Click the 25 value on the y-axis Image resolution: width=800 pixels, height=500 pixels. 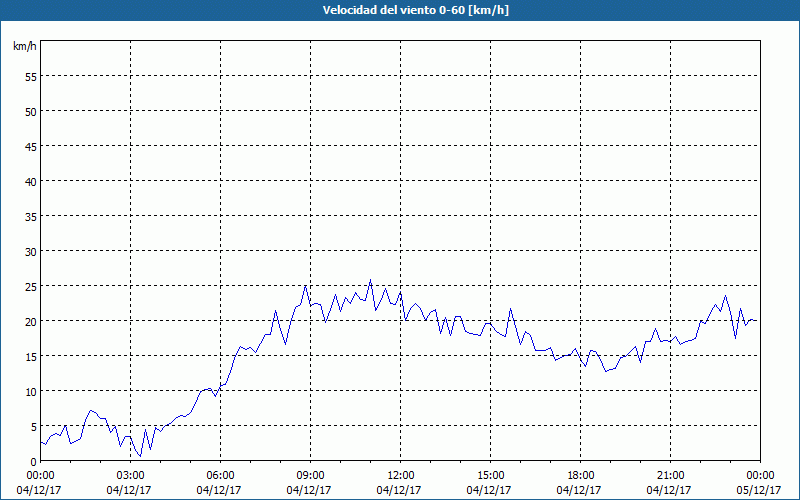(x=31, y=286)
